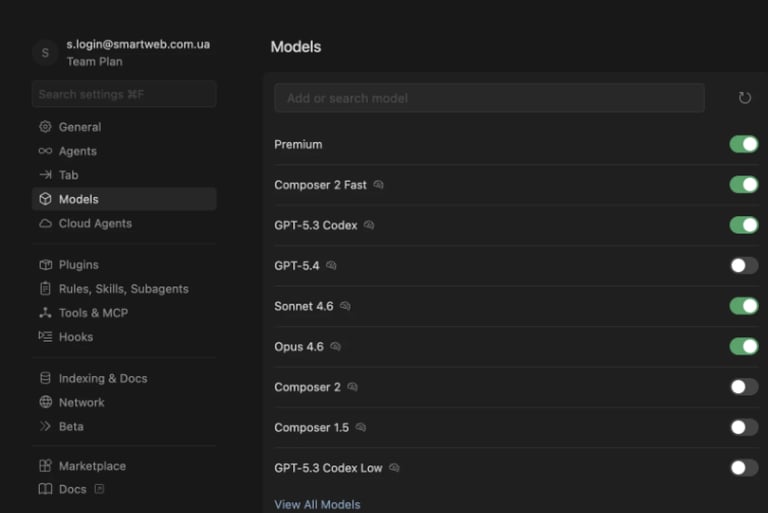Image resolution: width=768 pixels, height=513 pixels.
Task: Click the Premium row label
Action: click(298, 145)
